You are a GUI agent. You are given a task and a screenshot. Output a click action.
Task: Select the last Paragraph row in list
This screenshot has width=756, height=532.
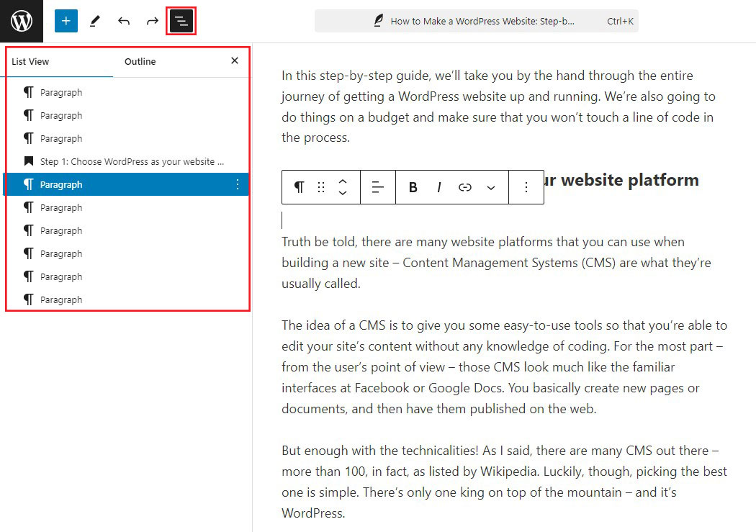(127, 299)
